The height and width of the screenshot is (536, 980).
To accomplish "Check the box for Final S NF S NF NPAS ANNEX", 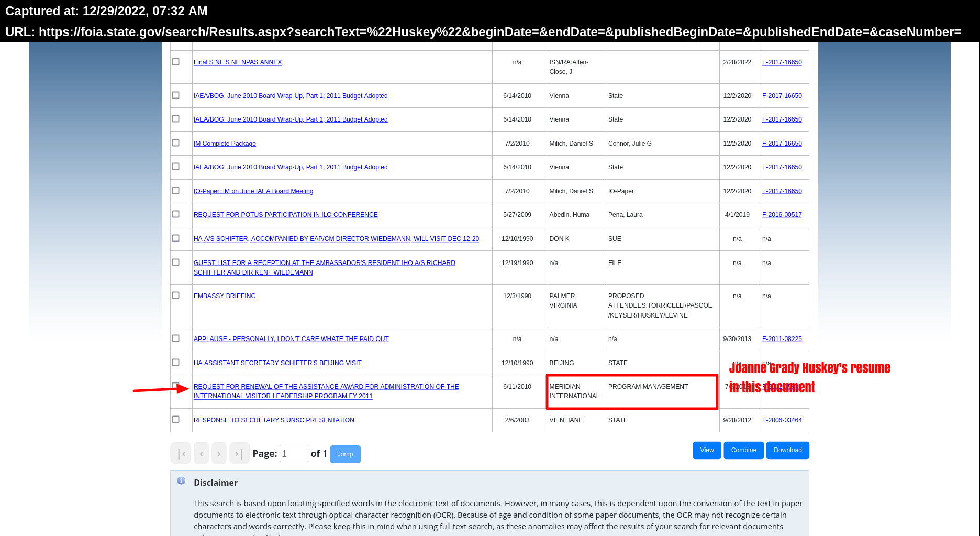I will point(176,62).
